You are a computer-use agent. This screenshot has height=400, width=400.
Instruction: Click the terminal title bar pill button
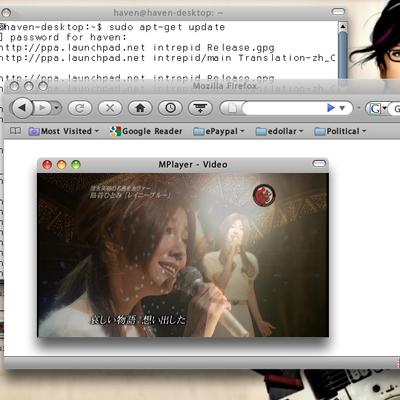[339, 12]
